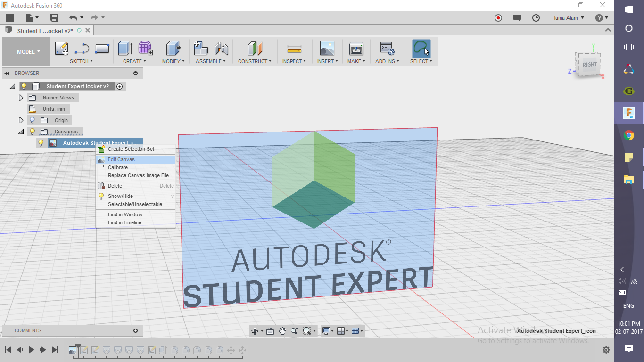Open timeline settings gear icon
Screen dimensions: 644x362
click(606, 350)
